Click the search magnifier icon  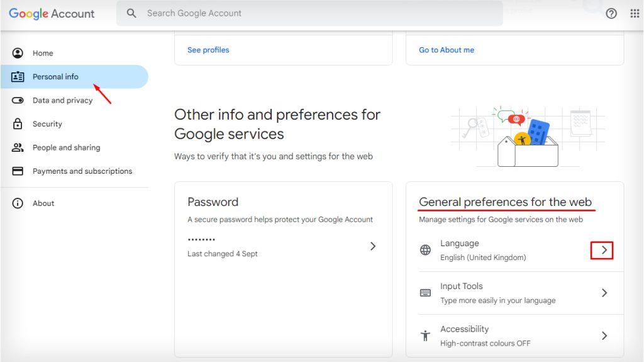point(131,13)
